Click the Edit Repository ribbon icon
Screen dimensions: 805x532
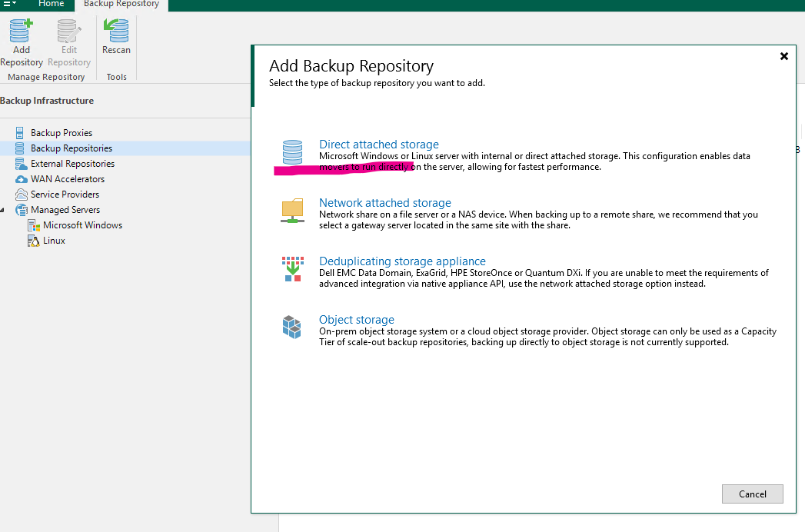(69, 33)
